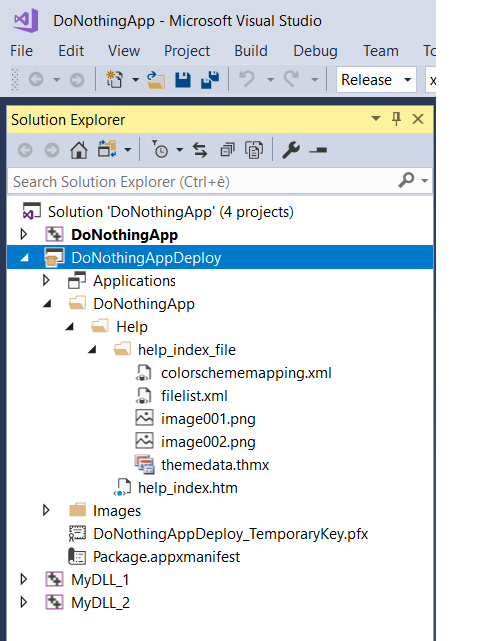This screenshot has height=641, width=480.
Task: Open the Build menu
Action: (x=251, y=51)
